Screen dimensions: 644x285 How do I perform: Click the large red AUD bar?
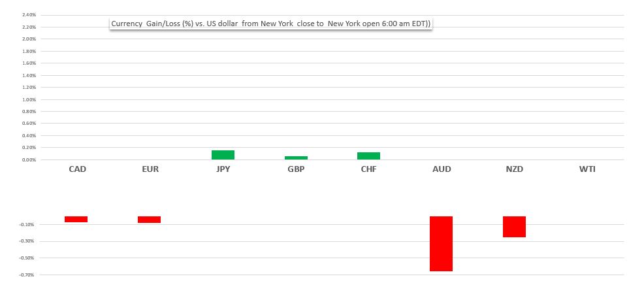pyautogui.click(x=442, y=243)
